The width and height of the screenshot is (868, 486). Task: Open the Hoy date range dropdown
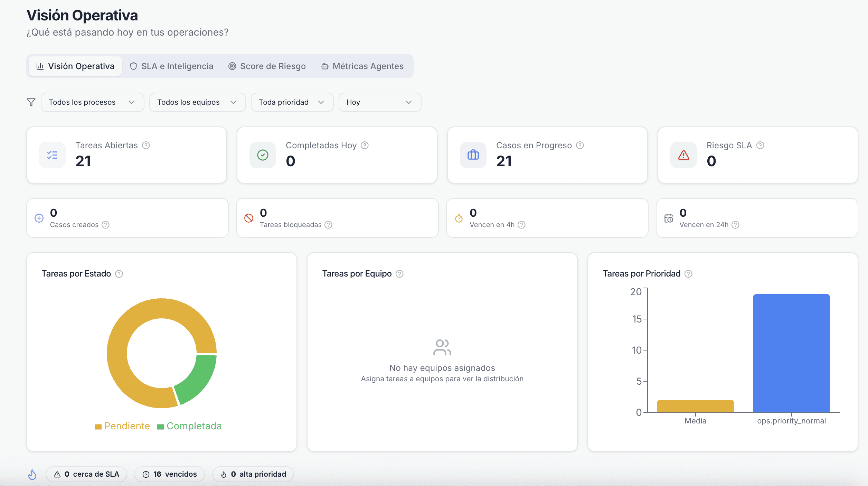(x=379, y=102)
